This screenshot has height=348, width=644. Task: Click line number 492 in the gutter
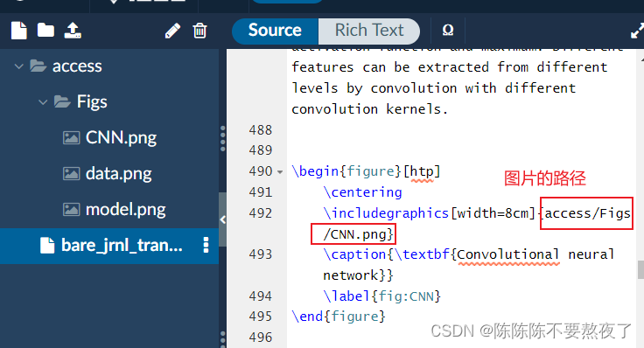pyautogui.click(x=261, y=213)
